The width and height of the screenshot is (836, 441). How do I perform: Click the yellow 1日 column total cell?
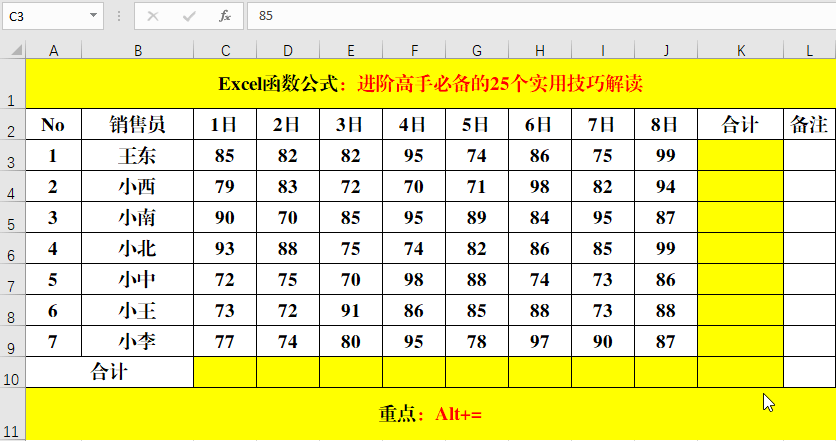tap(225, 372)
